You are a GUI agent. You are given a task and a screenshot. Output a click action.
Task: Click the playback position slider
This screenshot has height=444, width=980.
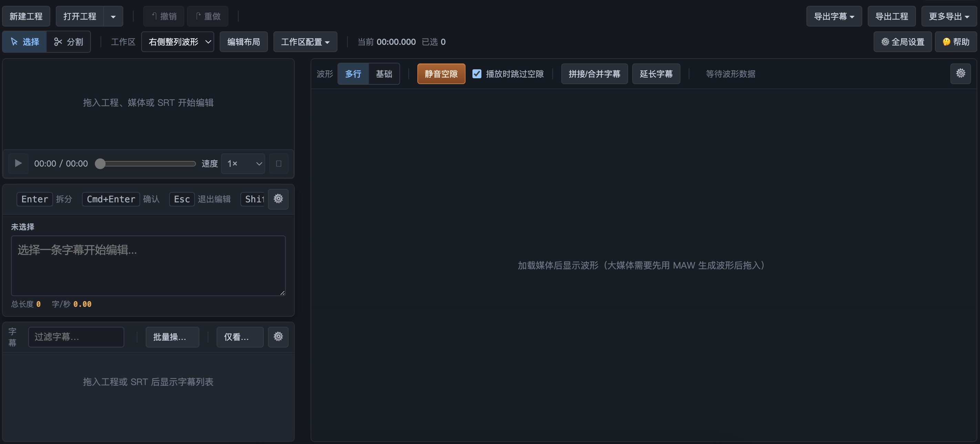click(145, 163)
